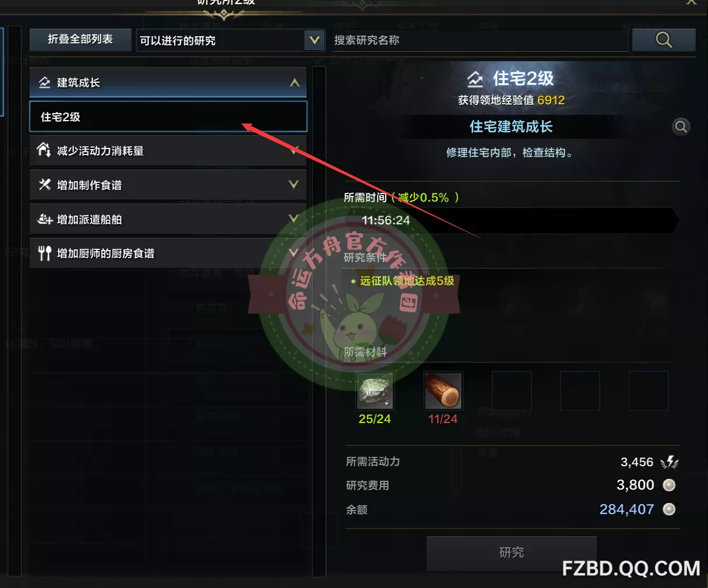Click the 研究 button
Viewport: 708px width, 588px height.
coord(512,552)
